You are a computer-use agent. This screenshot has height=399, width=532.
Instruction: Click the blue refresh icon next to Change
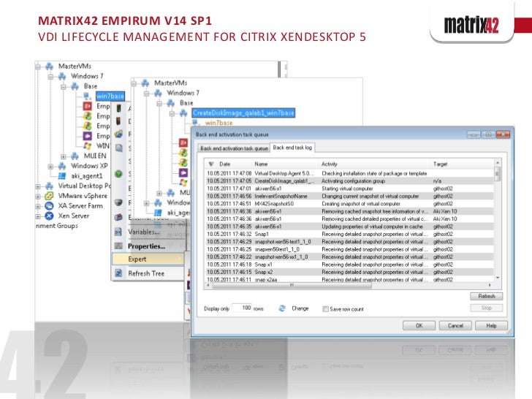pos(282,308)
